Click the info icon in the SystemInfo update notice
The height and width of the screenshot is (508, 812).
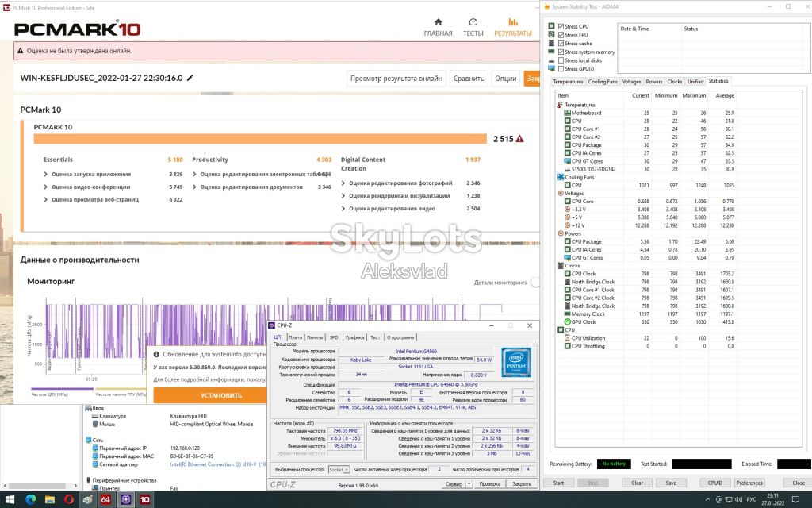[156, 355]
